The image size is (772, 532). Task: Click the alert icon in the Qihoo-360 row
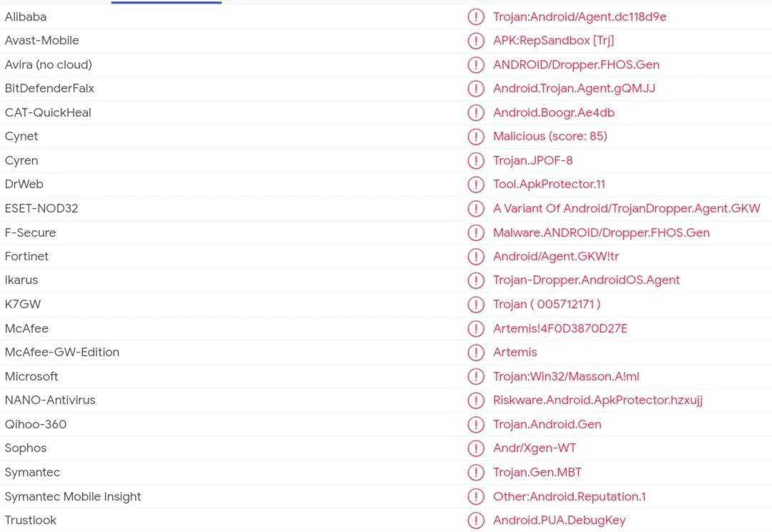(x=476, y=424)
